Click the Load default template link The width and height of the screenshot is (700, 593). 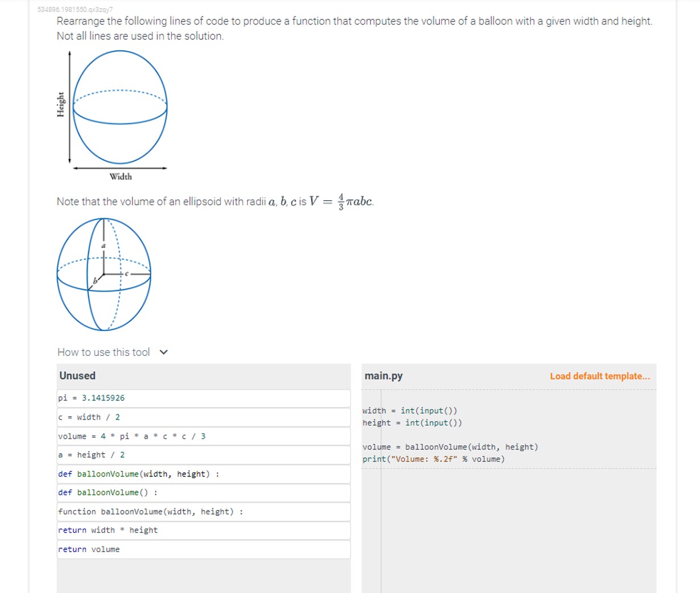coord(600,376)
